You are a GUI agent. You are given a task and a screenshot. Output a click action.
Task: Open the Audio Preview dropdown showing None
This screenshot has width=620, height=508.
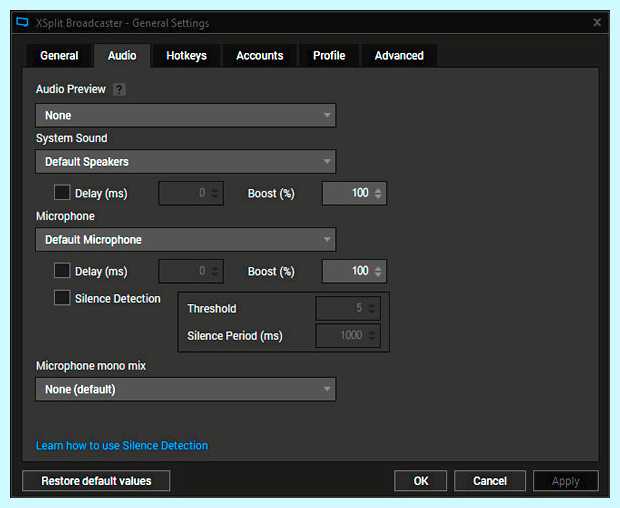coord(185,115)
